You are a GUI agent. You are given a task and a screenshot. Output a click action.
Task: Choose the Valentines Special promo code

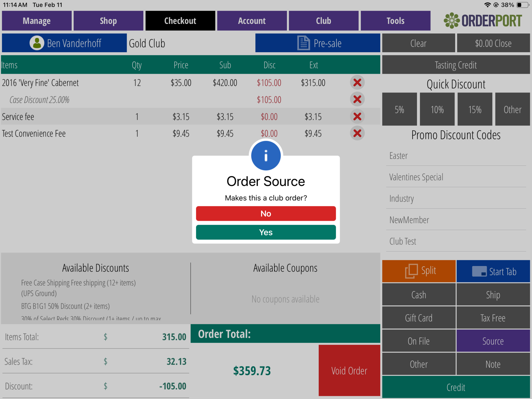(416, 177)
